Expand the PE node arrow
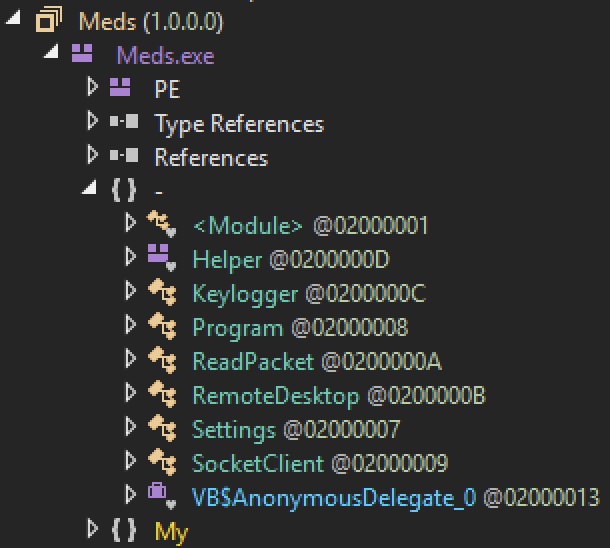Screen dimensions: 610x548 93,88
